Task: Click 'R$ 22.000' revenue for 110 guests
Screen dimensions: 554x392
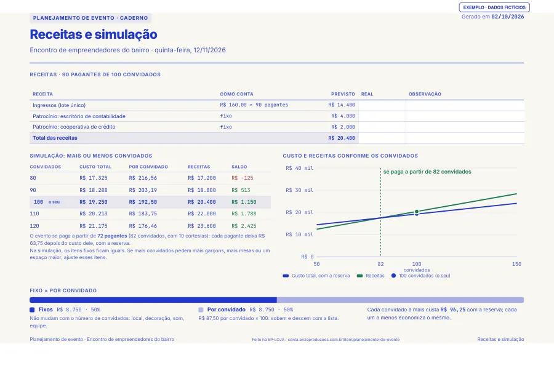Action: (202, 214)
